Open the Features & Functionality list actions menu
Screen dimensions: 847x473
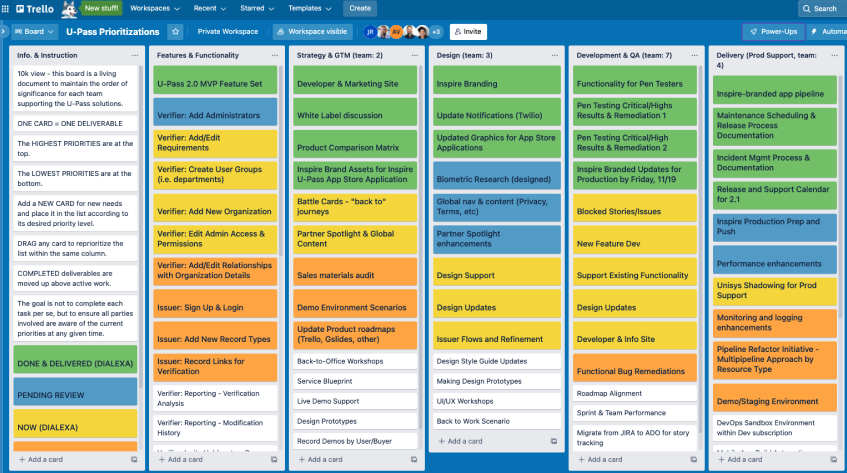click(x=274, y=55)
